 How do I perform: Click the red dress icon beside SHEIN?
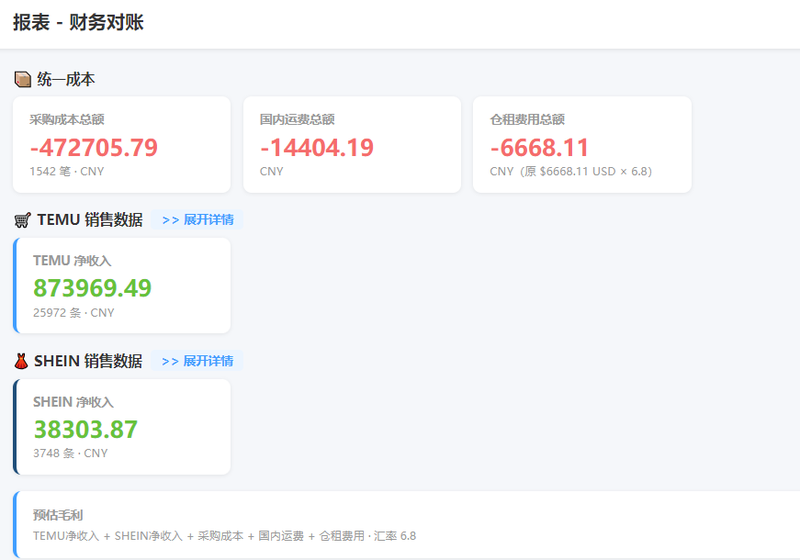[21, 361]
